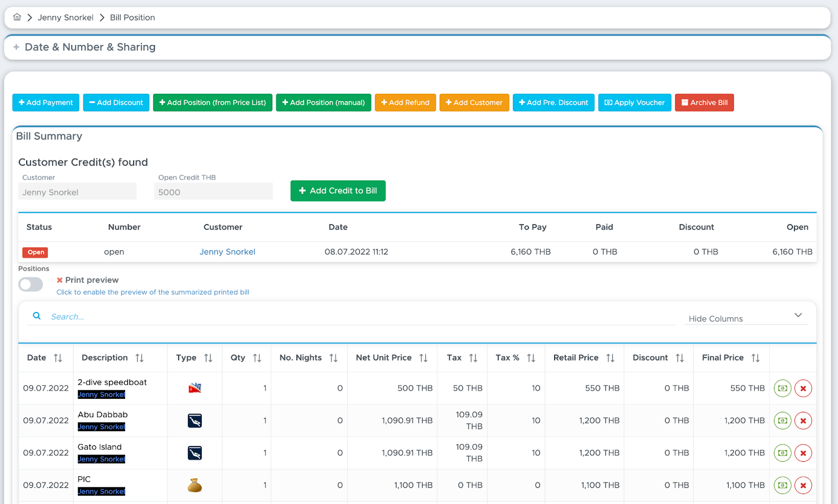Click Add Discount button
This screenshot has width=838, height=504.
coord(116,103)
